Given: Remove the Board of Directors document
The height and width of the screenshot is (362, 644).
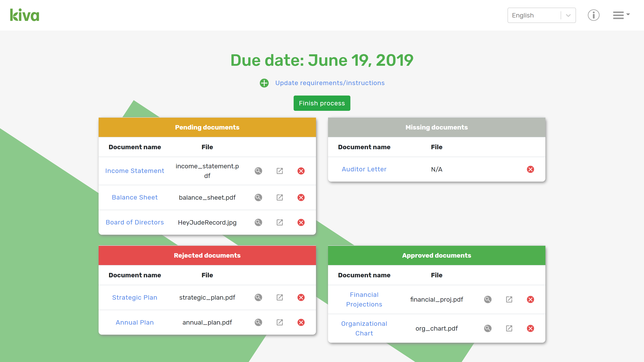Looking at the screenshot, I should 301,222.
